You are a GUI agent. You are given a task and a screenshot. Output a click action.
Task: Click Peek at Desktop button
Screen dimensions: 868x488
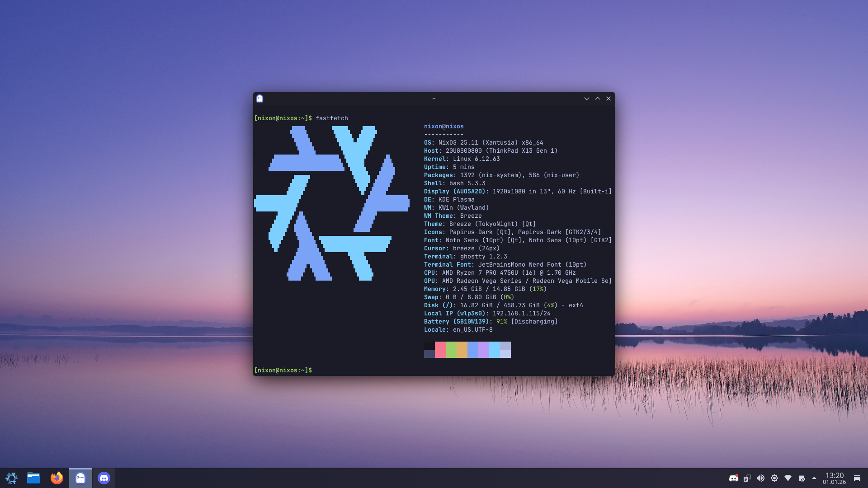(857, 478)
